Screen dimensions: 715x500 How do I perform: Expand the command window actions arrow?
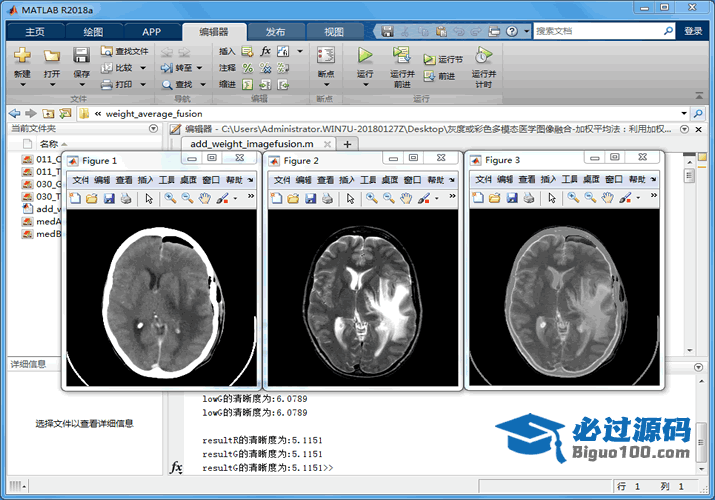698,367
